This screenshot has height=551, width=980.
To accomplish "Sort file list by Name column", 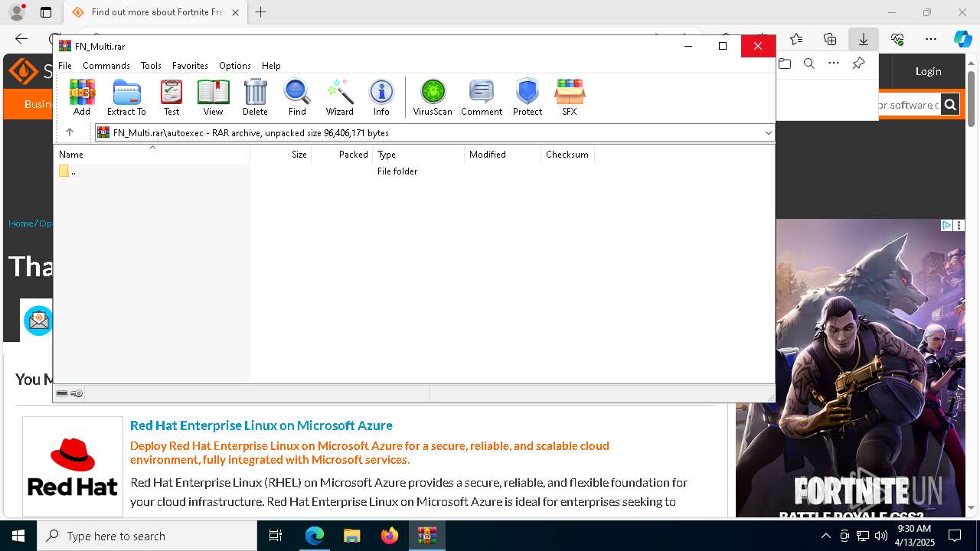I will coord(152,155).
